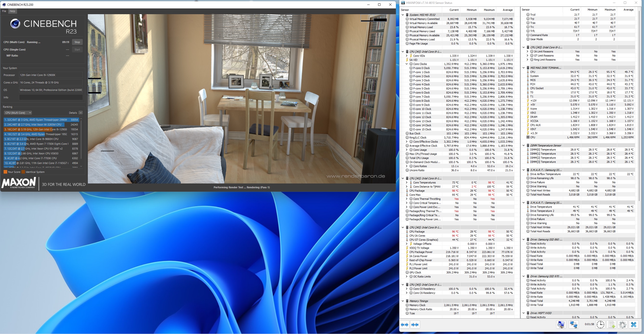The width and height of the screenshot is (644, 334).
Task: Start logging with the sheet-plus icon
Action: [612, 325]
